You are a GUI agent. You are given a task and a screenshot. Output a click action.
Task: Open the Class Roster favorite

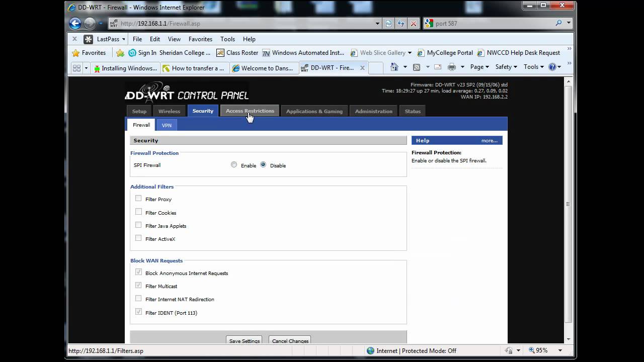237,53
